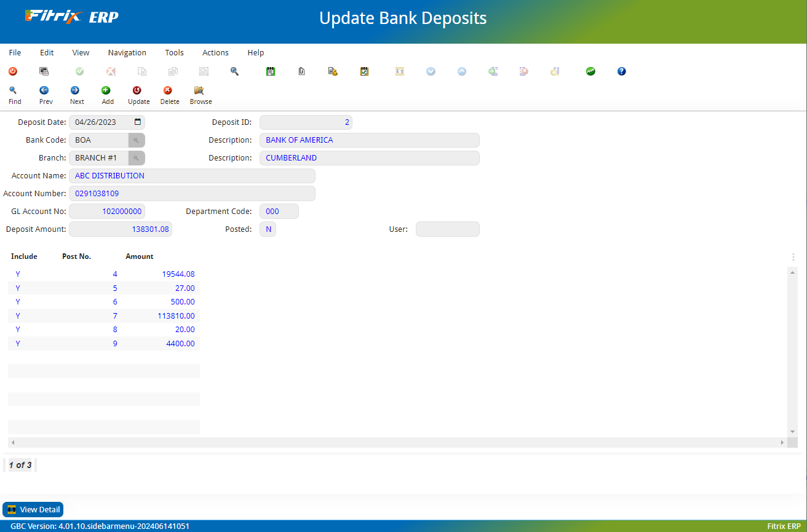Toggle the Include flag for Post No. 5
807x532 pixels.
click(18, 288)
